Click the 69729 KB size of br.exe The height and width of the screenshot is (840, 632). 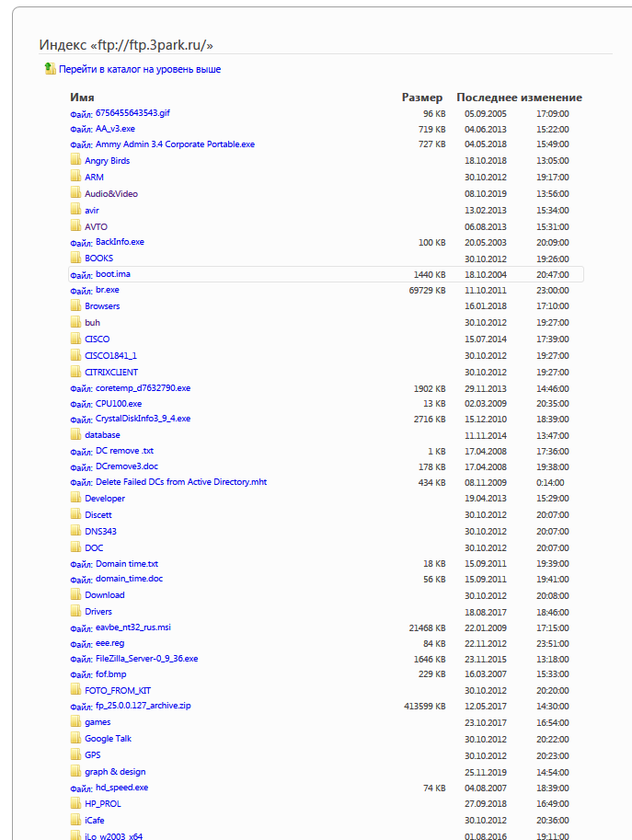(x=428, y=291)
